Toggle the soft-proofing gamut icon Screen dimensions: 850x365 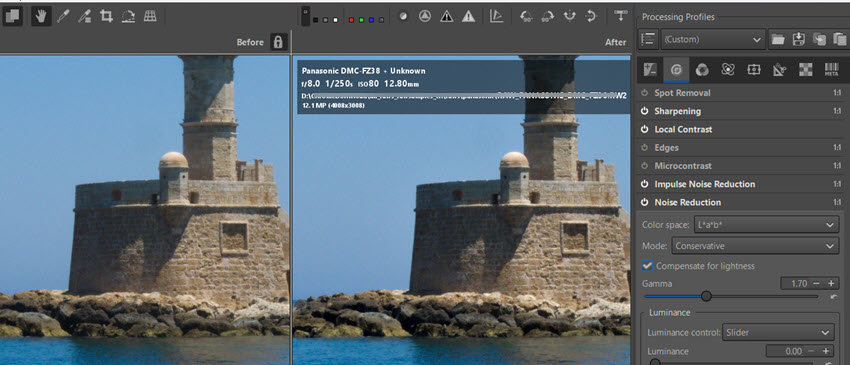[496, 16]
